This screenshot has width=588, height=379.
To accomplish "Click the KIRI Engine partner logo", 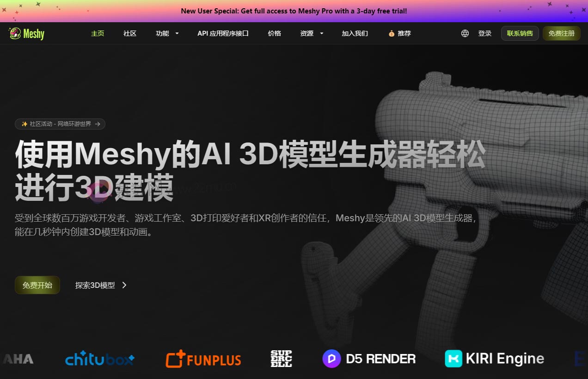I will (x=494, y=359).
